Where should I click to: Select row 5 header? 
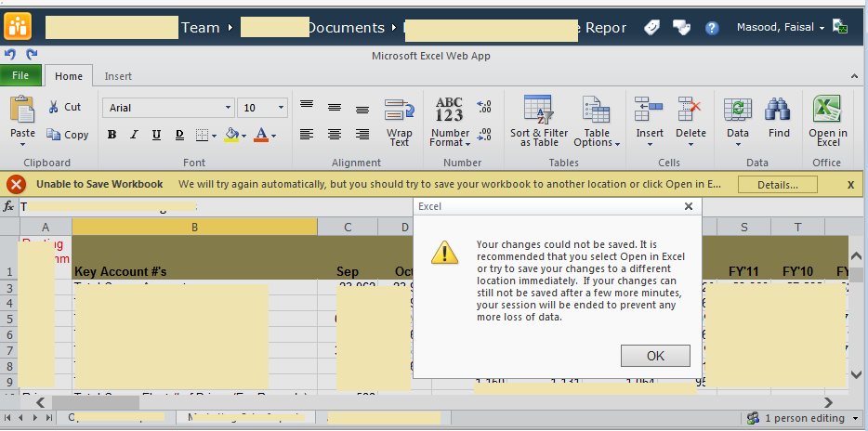click(9, 319)
